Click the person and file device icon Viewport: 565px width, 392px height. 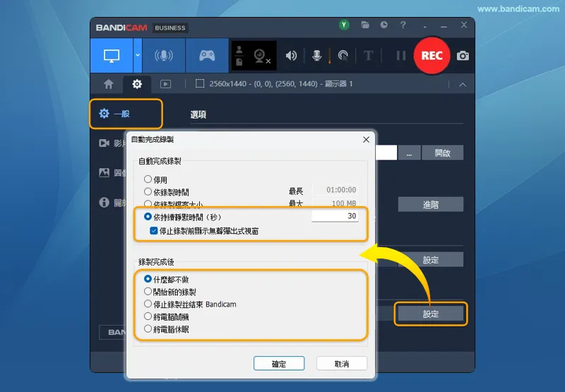coord(239,56)
